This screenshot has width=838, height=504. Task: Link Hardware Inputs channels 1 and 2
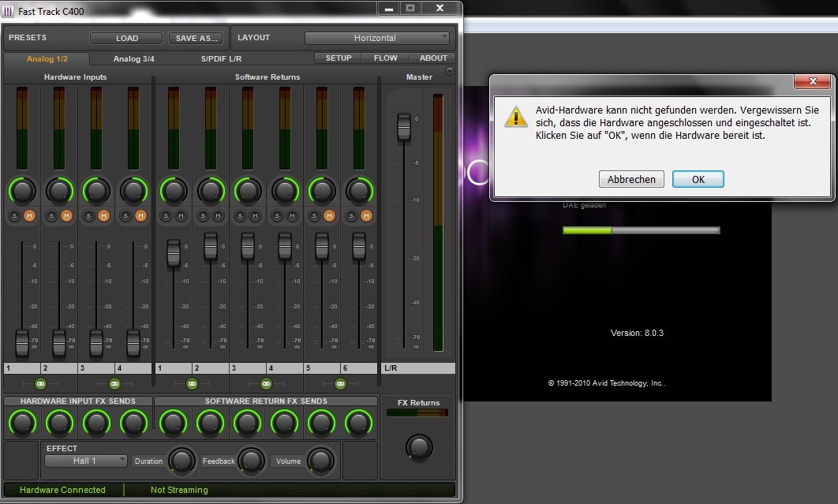tap(40, 383)
